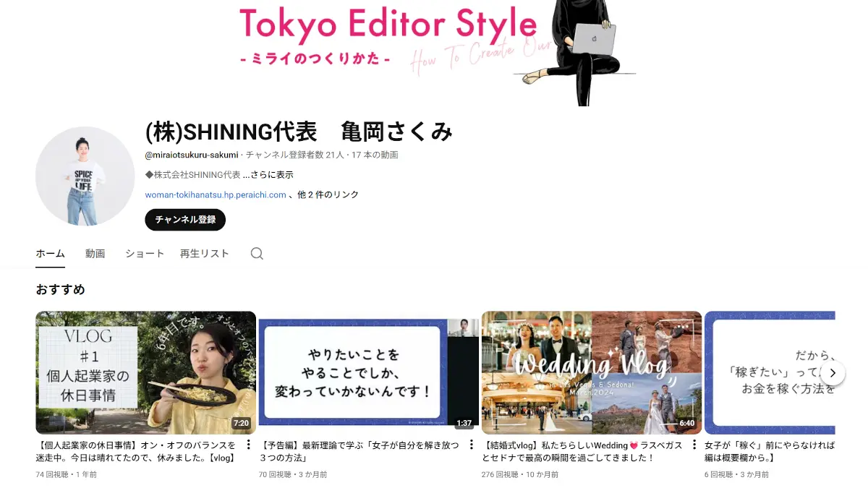Switch to the ショート tab

[145, 254]
